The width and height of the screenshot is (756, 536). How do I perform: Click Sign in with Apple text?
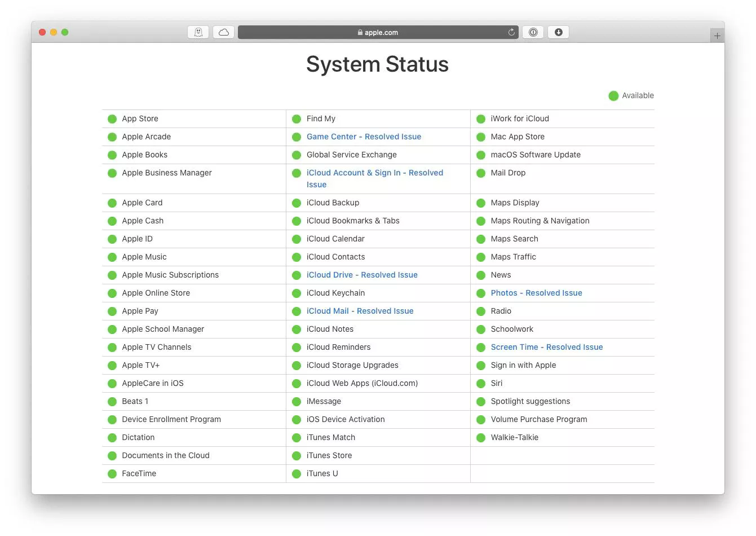(523, 365)
